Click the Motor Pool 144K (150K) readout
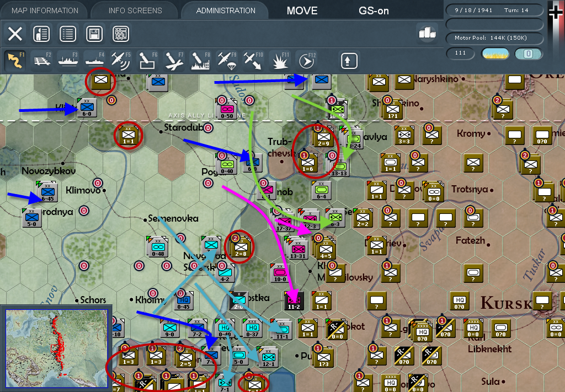 point(494,38)
